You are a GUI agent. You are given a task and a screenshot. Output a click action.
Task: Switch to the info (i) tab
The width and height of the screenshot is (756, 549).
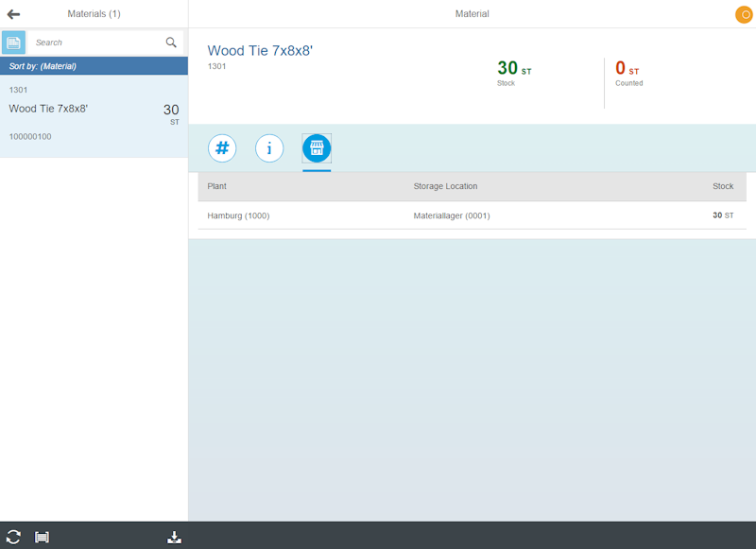tap(269, 148)
